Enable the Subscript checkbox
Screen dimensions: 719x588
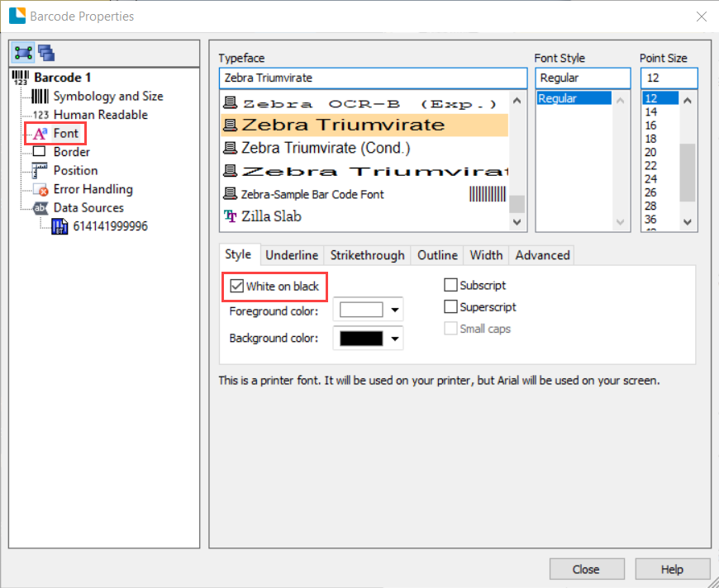(x=450, y=285)
